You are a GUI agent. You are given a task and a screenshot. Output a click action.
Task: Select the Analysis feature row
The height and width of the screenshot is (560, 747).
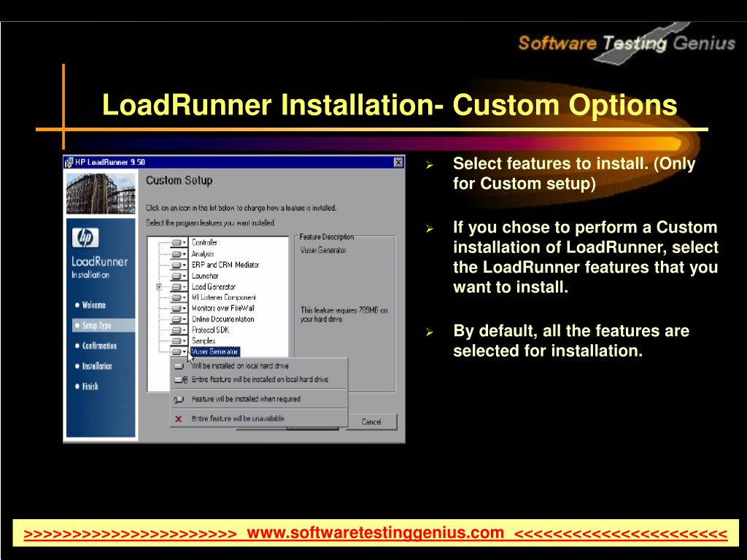(x=203, y=254)
